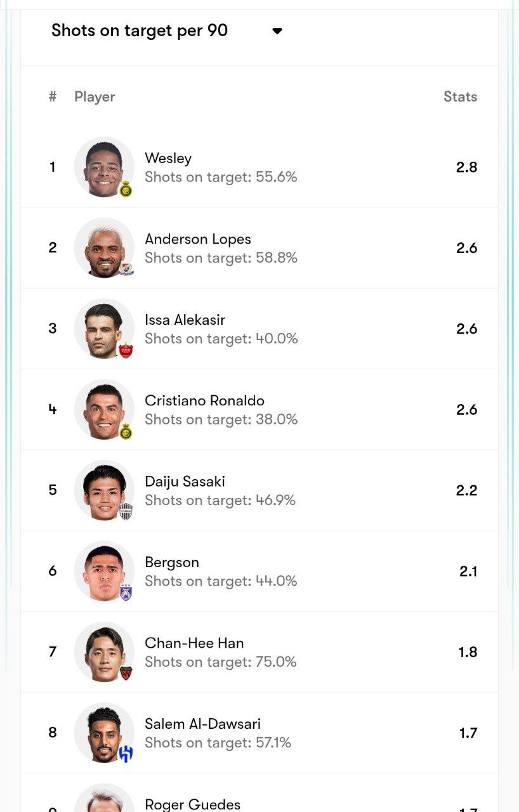Open Daiju Sasaki's player name link
Screen dimensions: 519x812
185,481
